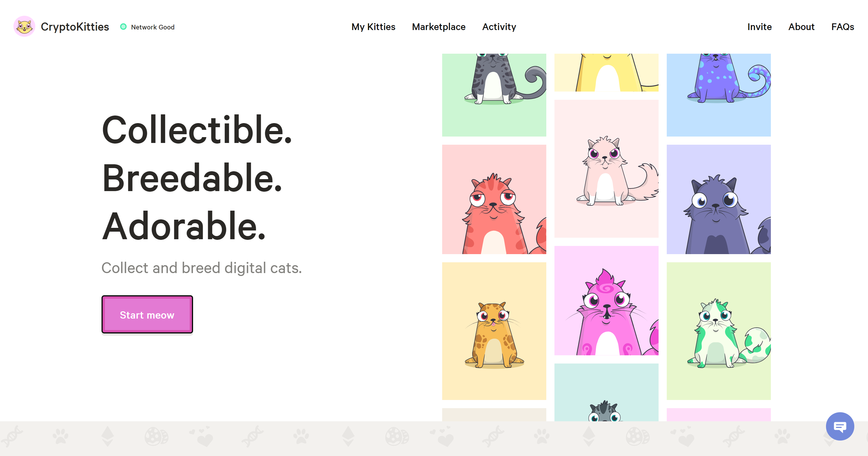Viewport: 868px width, 456px height.
Task: Click the green Network Good status dot
Action: click(123, 27)
